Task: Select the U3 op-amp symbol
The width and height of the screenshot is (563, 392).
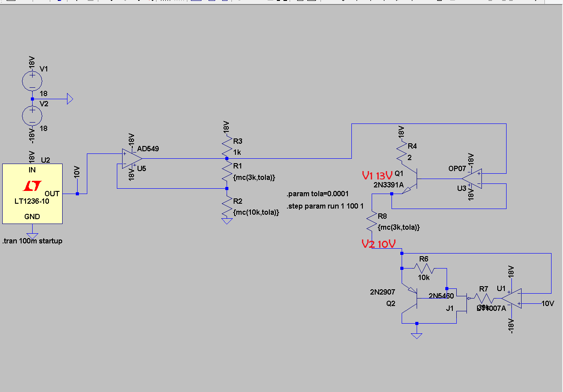Action: 471,179
